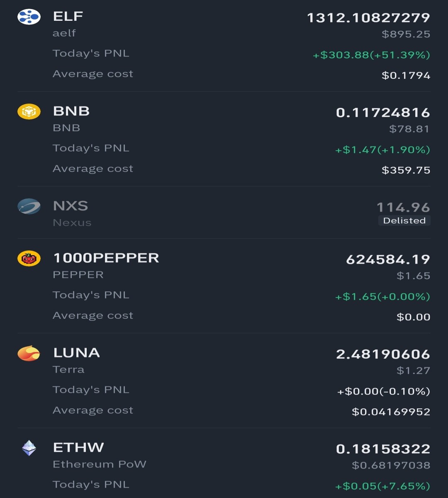
Task: Select LUNA average cost $0.04169952
Action: click(391, 412)
